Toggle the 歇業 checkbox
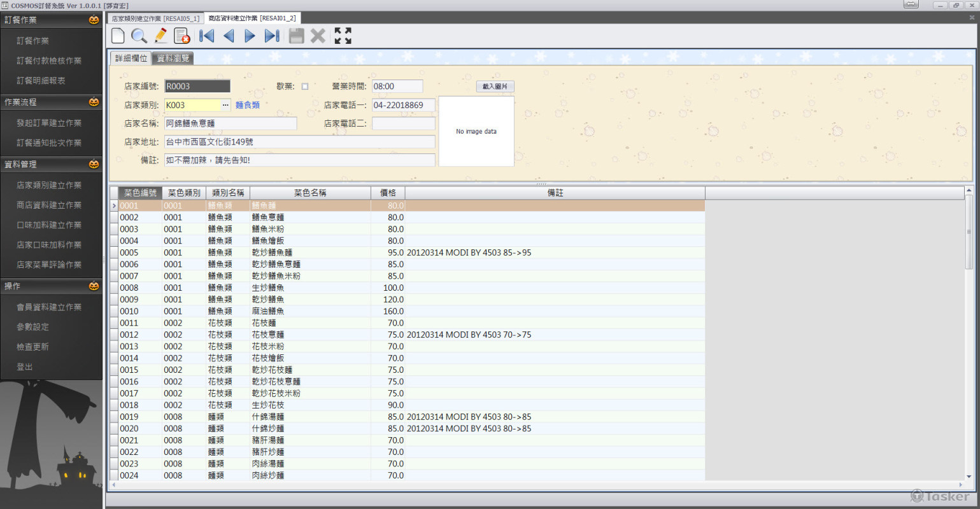 pyautogui.click(x=304, y=87)
